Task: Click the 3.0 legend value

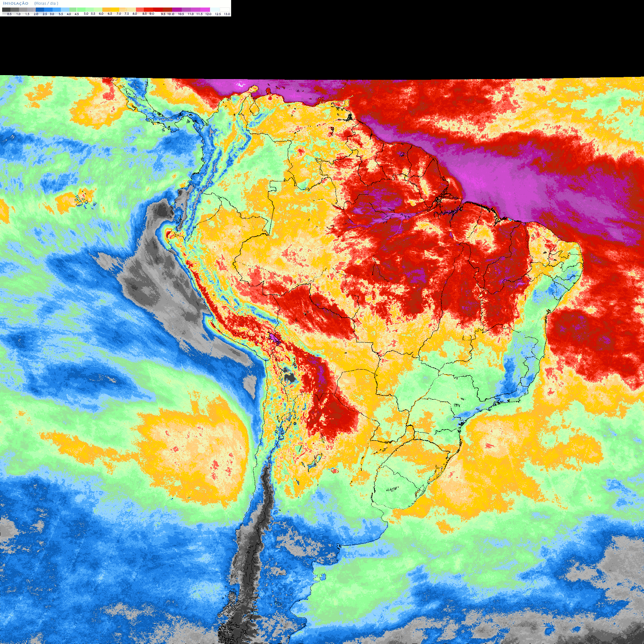Action: [52, 14]
